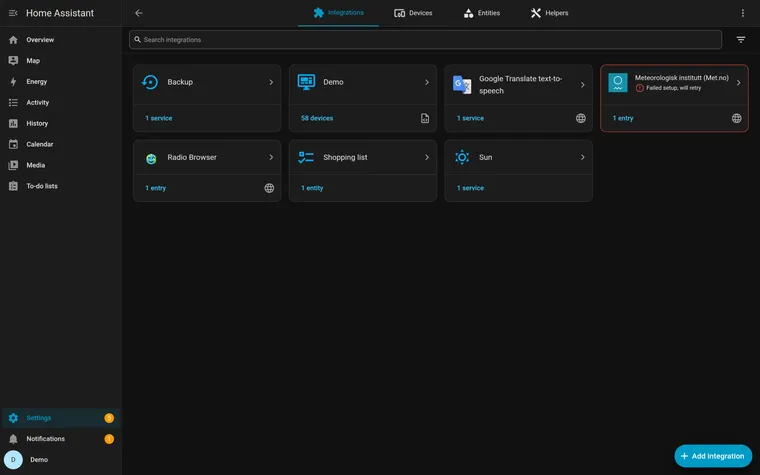Click the Demo integration monitor icon
The image size is (760, 475).
[x=306, y=82]
